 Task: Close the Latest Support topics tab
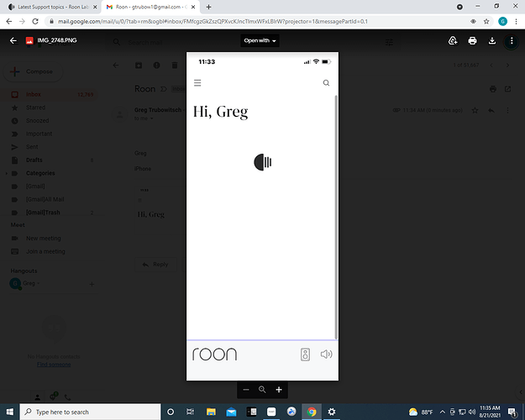[x=95, y=7]
